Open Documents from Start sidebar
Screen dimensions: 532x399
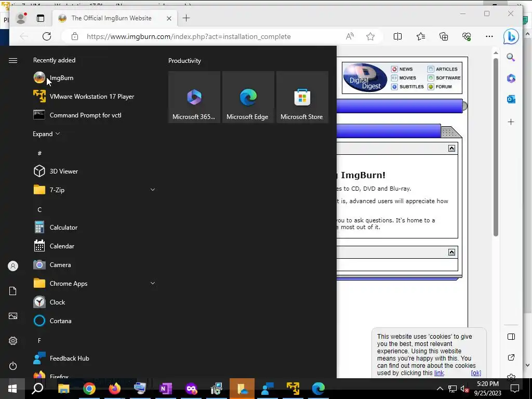coord(13,291)
